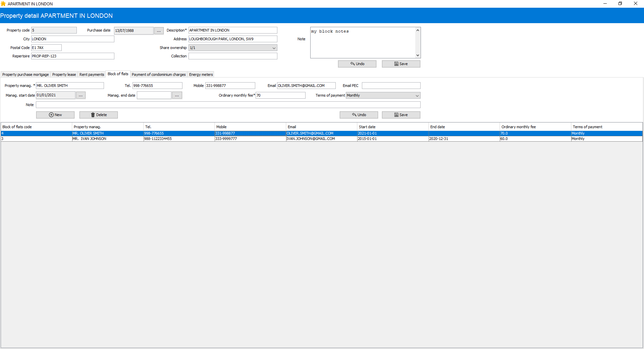Open Payment of condominium charges tab
Viewport: 644px width, 349px height.
pos(159,74)
